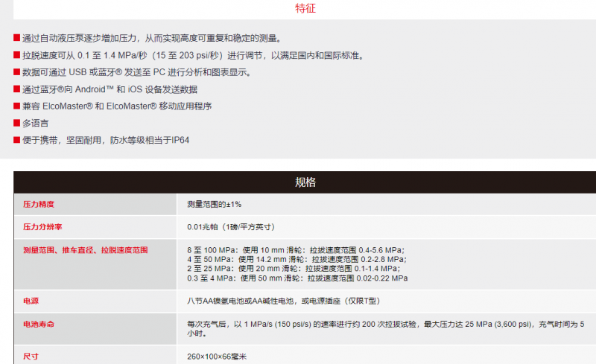Click the 电池寿命 row label
Image resolution: width=596 pixels, height=364 pixels.
pyautogui.click(x=39, y=325)
